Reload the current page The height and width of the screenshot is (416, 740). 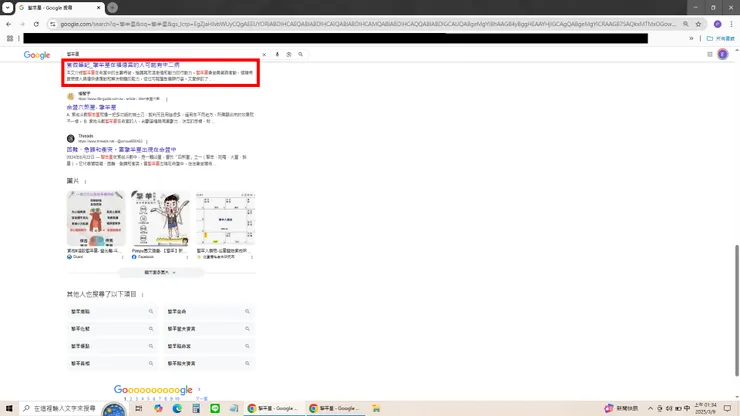click(36, 24)
